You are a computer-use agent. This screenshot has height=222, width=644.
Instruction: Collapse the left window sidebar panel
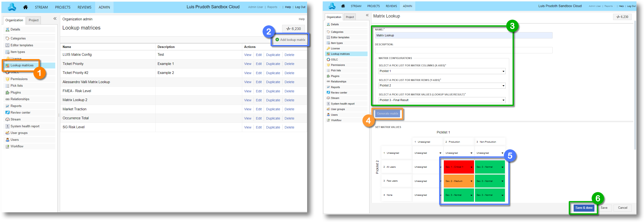(55, 18)
